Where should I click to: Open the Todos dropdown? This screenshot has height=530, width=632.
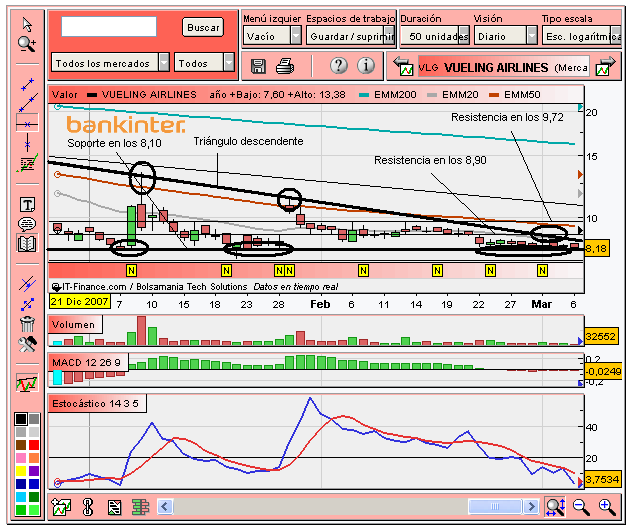click(x=204, y=63)
